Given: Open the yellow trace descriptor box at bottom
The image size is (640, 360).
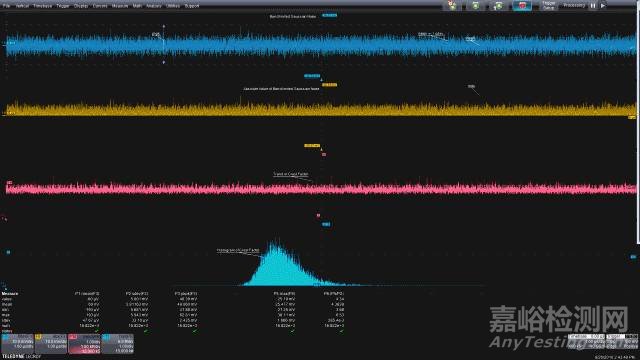Looking at the screenshot, I should tap(51, 344).
